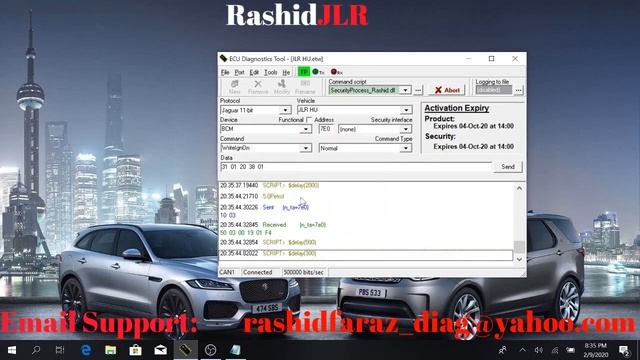Open the volume control in tray
Screen dimensions: 640x360
click(x=539, y=350)
